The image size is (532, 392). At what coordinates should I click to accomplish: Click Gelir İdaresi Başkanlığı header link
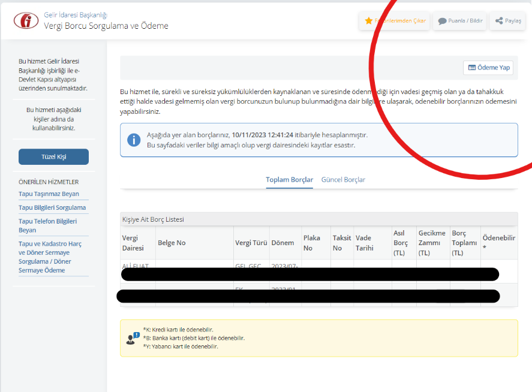click(x=76, y=14)
